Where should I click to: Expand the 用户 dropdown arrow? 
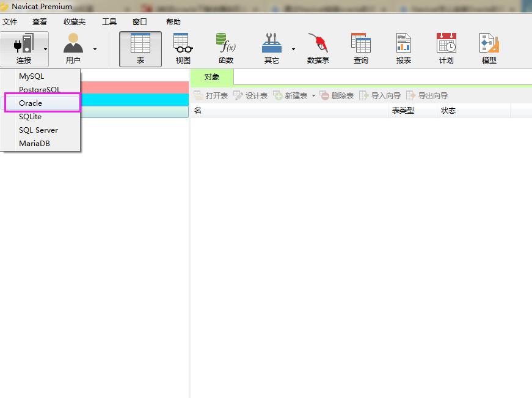(95, 50)
